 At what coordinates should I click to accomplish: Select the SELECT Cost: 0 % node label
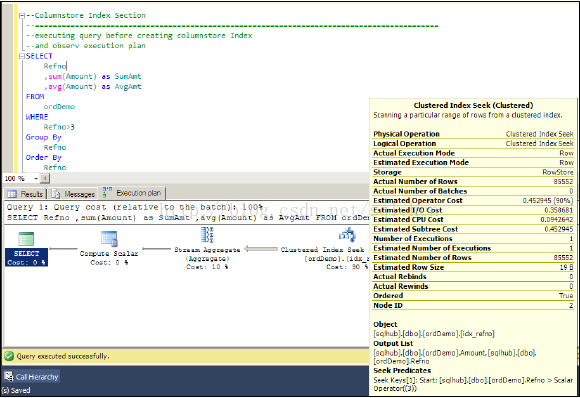(x=26, y=258)
